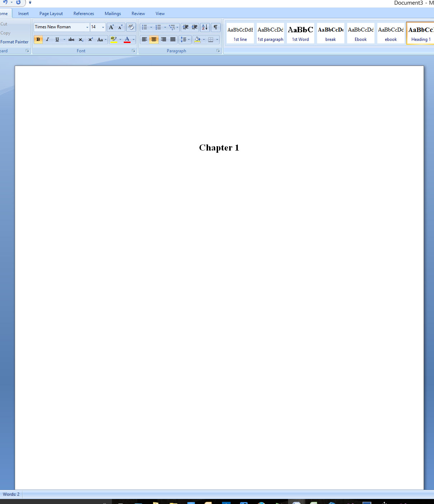Viewport: 434px width, 504px height.
Task: Open the Mailings tab
Action: tap(113, 14)
